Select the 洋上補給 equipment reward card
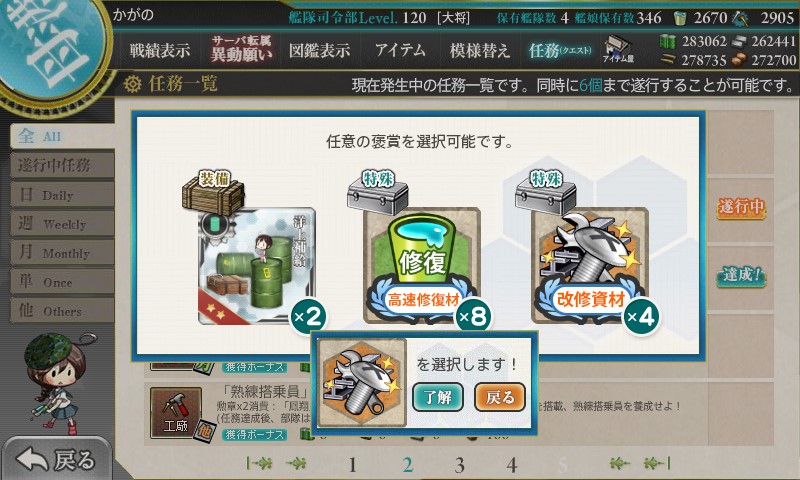The height and width of the screenshot is (480, 800). click(257, 265)
